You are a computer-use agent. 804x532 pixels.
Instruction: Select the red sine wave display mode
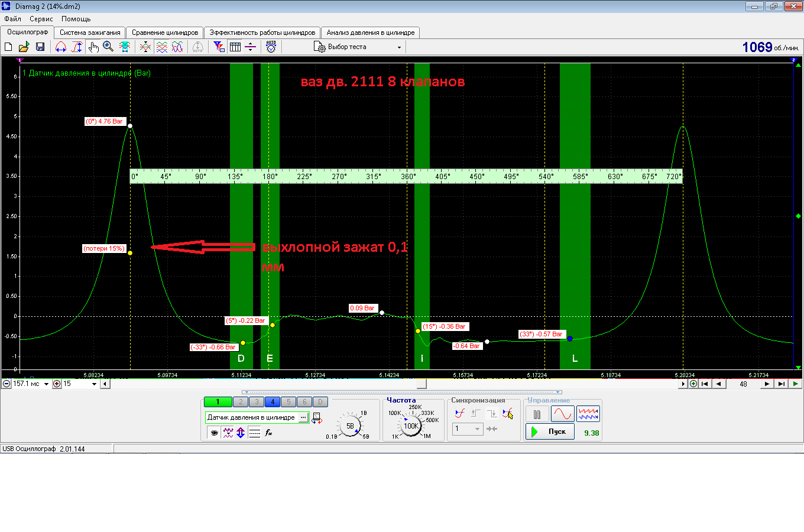point(562,414)
